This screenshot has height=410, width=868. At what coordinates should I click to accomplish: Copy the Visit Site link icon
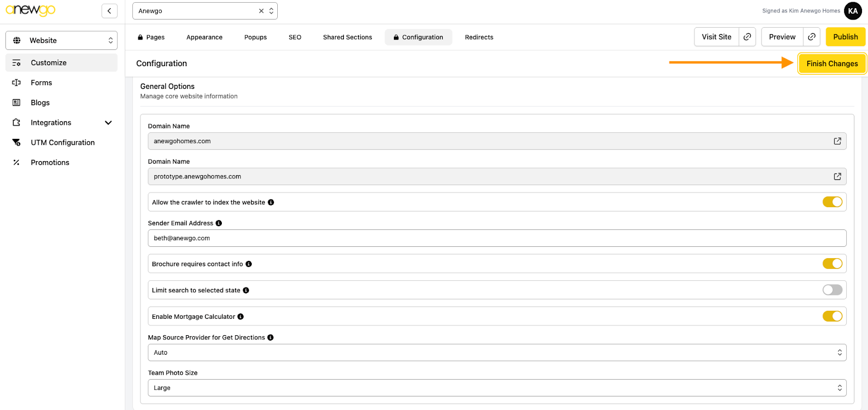[747, 37]
